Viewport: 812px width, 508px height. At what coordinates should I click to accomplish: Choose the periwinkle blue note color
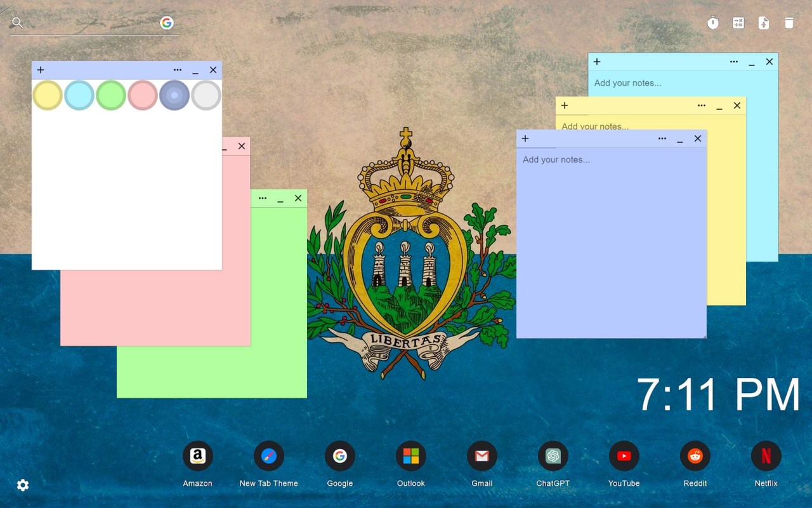(174, 95)
